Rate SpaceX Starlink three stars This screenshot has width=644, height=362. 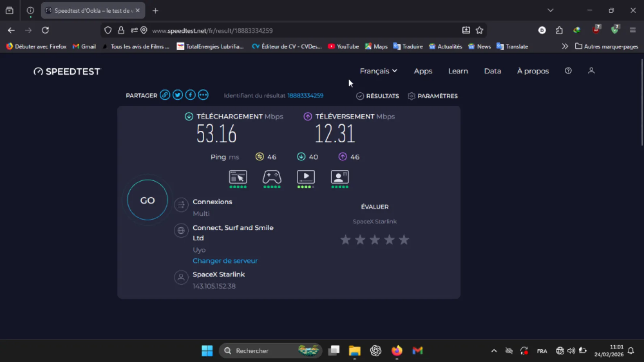click(x=375, y=240)
